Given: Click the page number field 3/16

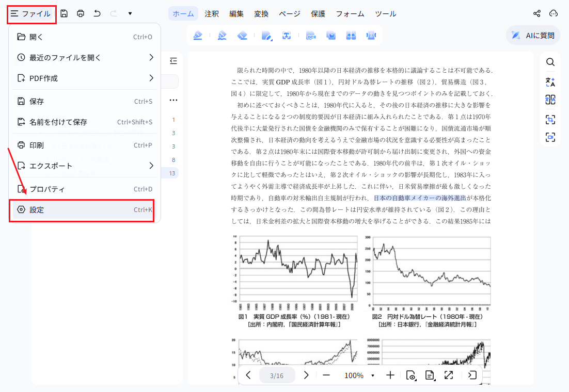Looking at the screenshot, I should tap(277, 375).
